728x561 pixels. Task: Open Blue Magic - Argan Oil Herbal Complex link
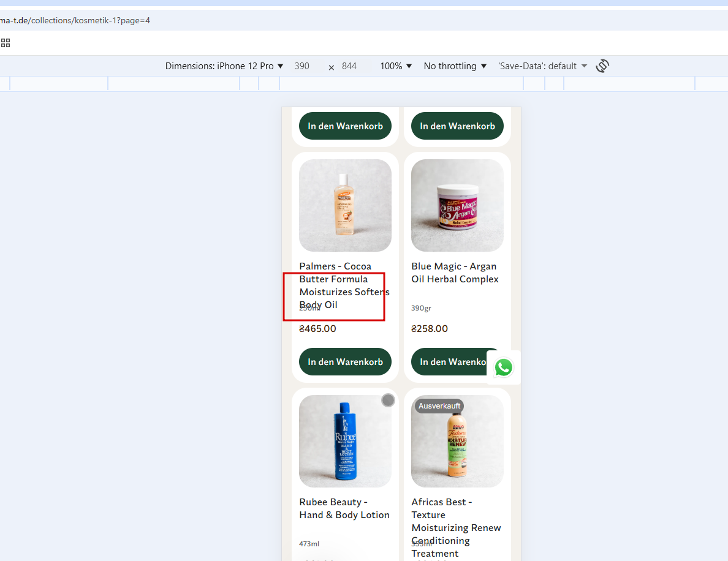pyautogui.click(x=455, y=273)
